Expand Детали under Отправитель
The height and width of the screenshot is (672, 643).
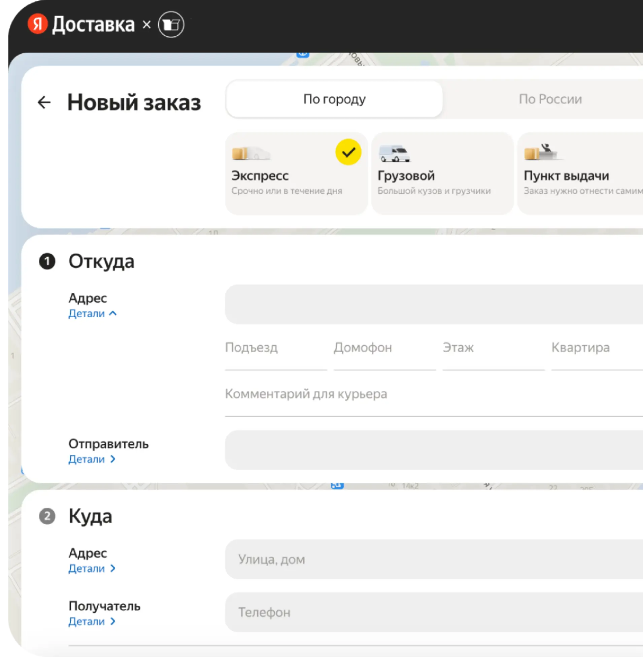(92, 459)
